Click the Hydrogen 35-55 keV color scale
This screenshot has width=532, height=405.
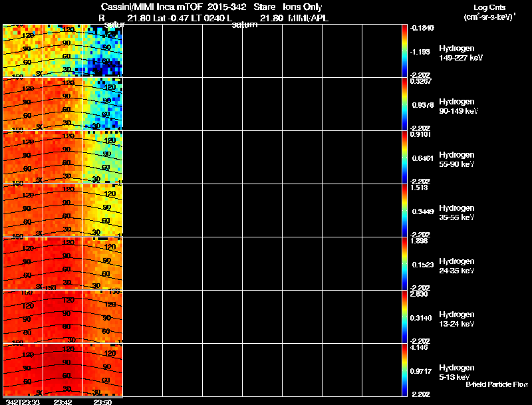pos(404,210)
